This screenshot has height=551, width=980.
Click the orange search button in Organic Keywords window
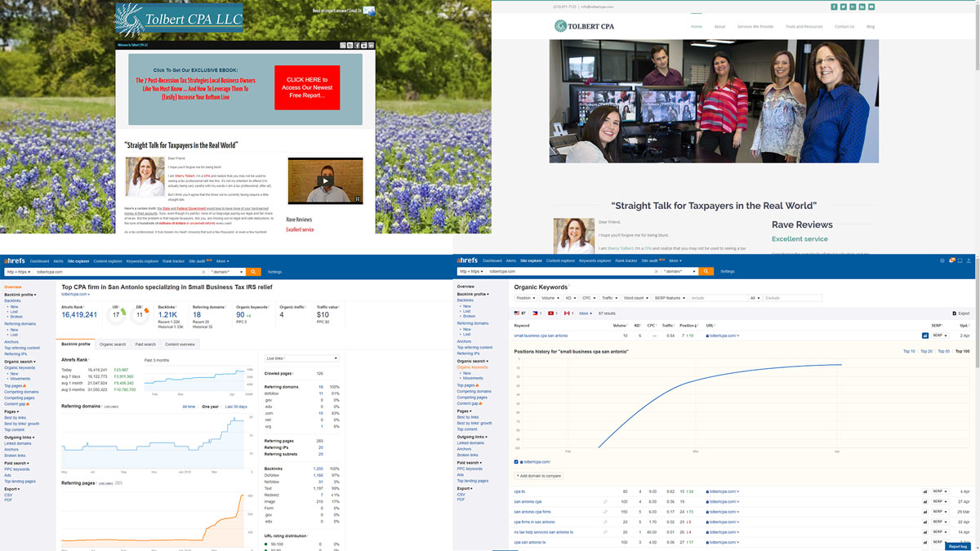click(x=706, y=271)
